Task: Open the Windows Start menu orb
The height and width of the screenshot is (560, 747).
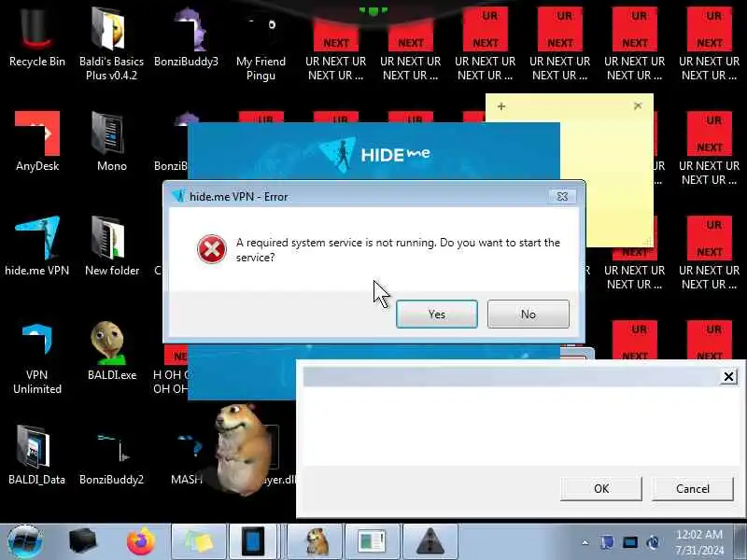Action: [25, 542]
